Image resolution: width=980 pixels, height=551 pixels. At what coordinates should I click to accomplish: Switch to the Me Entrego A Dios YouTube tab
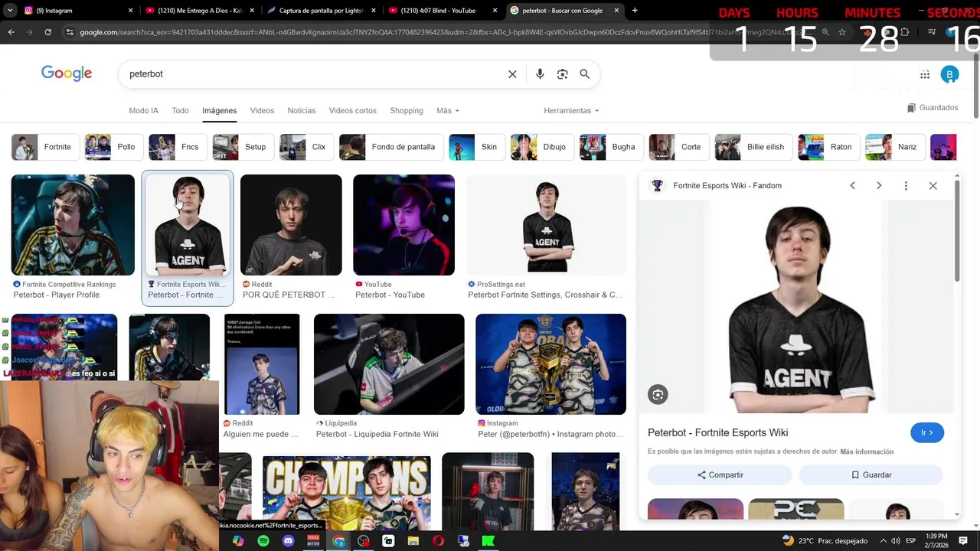click(199, 11)
